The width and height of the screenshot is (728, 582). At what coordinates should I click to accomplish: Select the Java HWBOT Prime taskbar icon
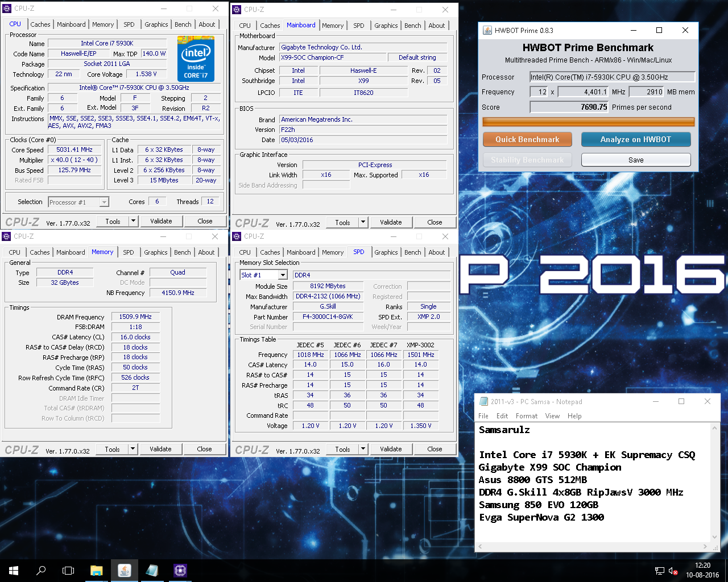pyautogui.click(x=124, y=571)
